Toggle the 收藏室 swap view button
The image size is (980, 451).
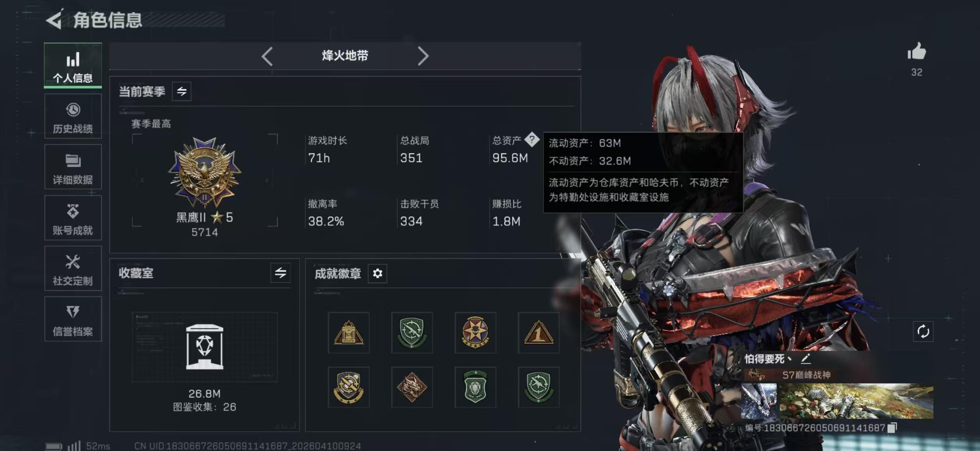(280, 273)
